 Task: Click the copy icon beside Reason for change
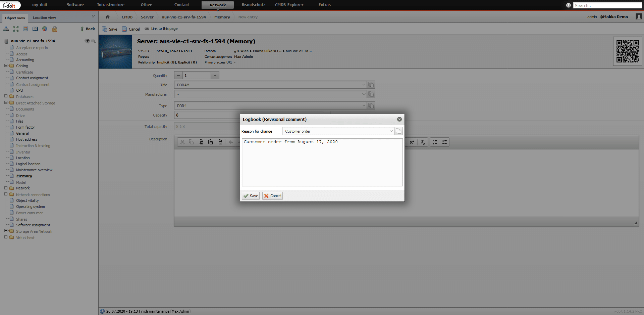[398, 131]
